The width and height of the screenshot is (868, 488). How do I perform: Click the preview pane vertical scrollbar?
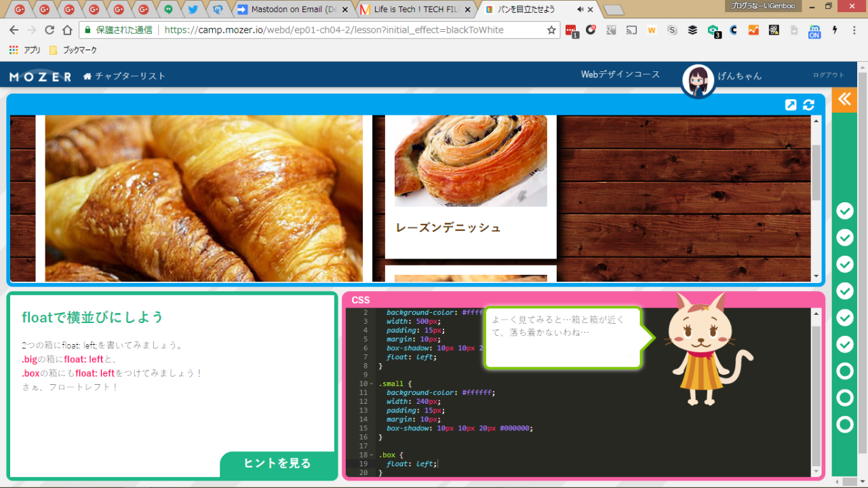816,172
